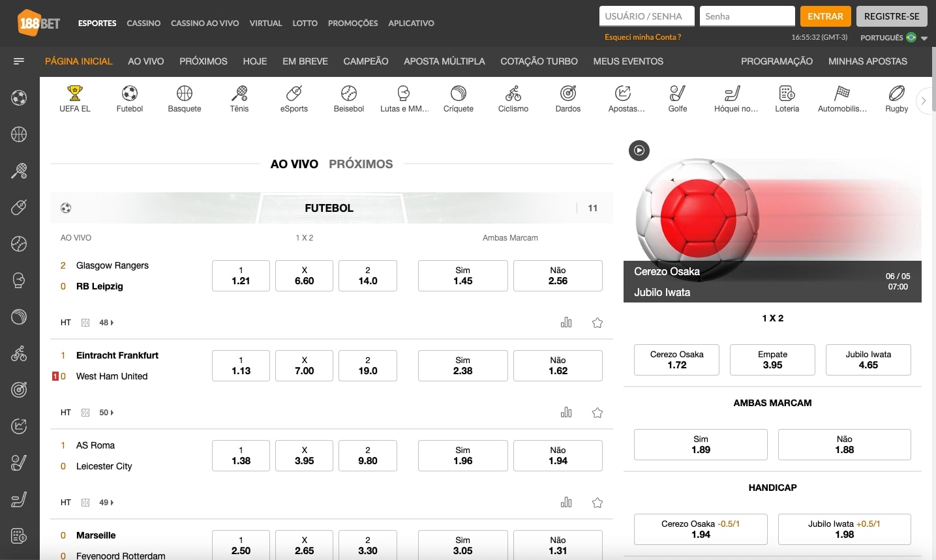The width and height of the screenshot is (936, 560).
Task: Favorite the Eintracht Frankfurt match star
Action: (597, 413)
